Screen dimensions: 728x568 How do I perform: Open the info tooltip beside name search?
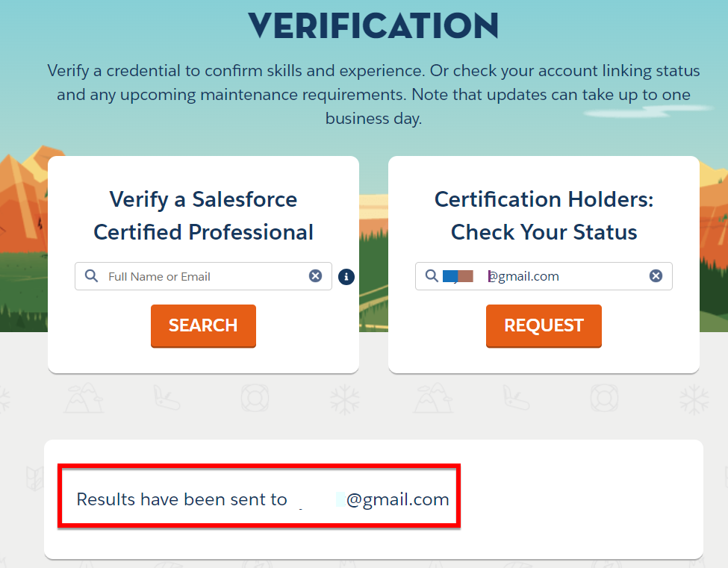(346, 277)
